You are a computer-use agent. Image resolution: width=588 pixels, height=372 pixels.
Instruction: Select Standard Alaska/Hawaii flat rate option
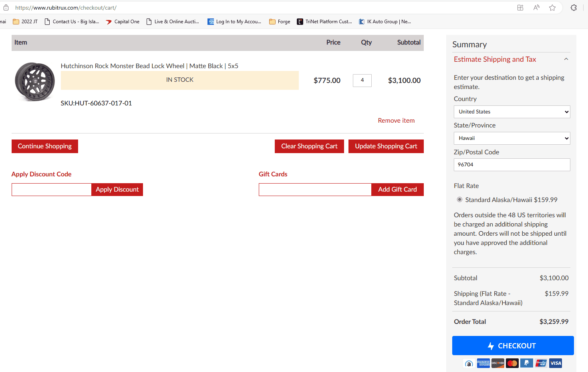459,200
